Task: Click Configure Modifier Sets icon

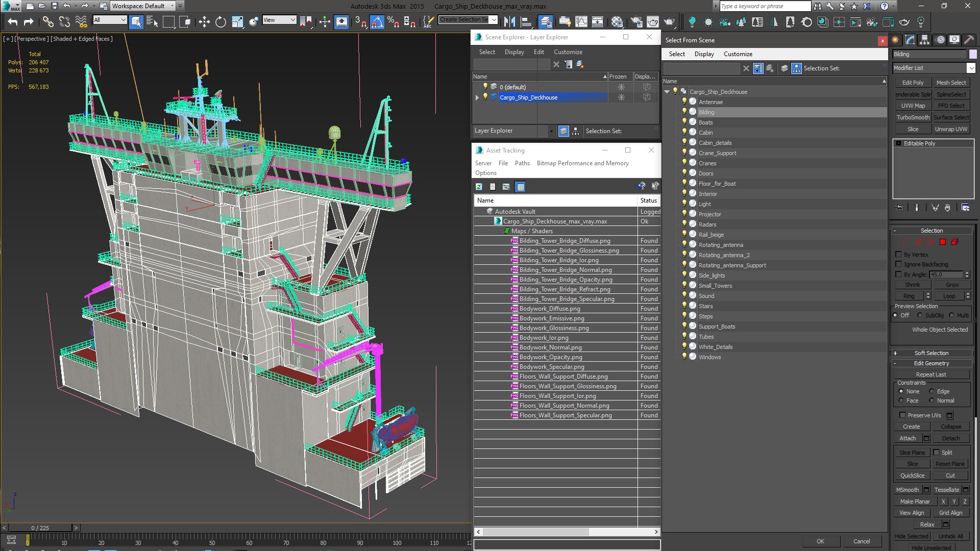Action: click(965, 208)
